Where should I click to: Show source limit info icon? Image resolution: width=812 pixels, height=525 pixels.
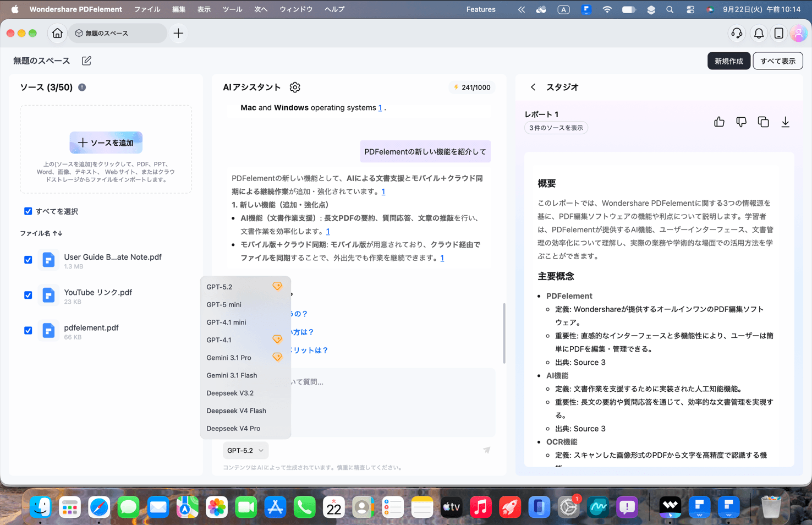point(82,87)
